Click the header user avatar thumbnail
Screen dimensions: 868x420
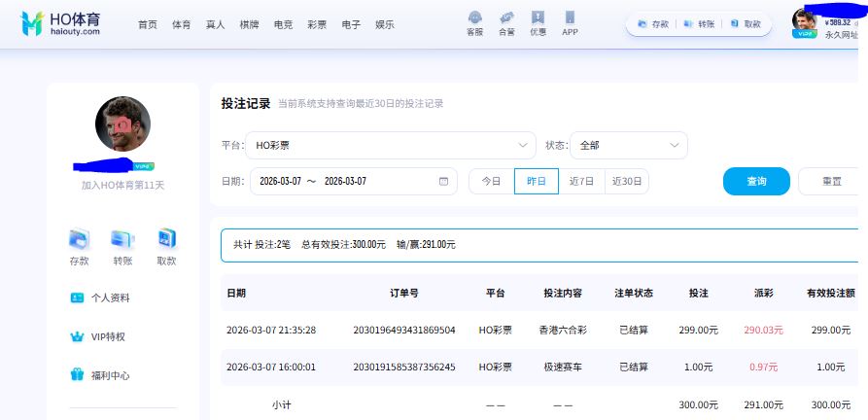pyautogui.click(x=805, y=20)
